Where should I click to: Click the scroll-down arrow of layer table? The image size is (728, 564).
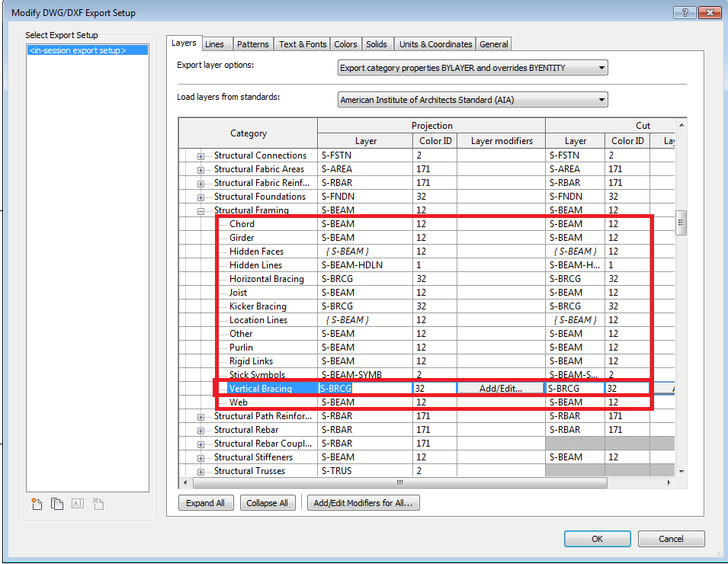pyautogui.click(x=681, y=471)
